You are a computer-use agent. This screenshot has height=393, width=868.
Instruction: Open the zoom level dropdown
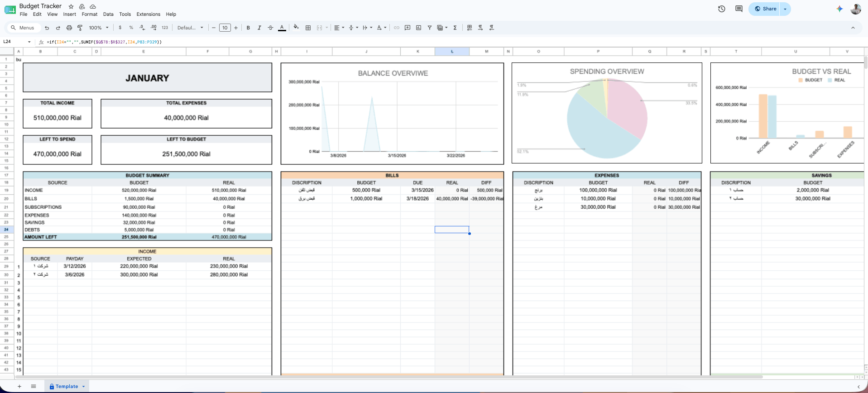point(98,28)
